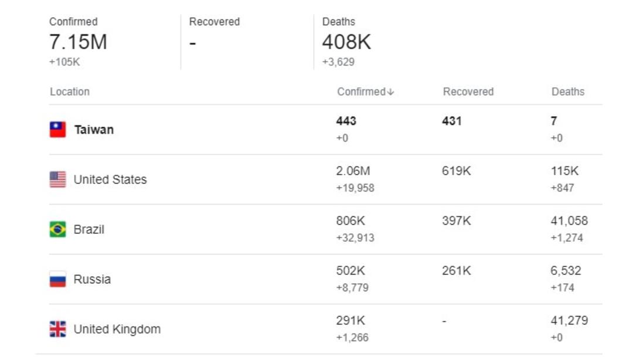Sort table by Recovered column header
Viewport: 633px width, 364px height.
point(468,91)
